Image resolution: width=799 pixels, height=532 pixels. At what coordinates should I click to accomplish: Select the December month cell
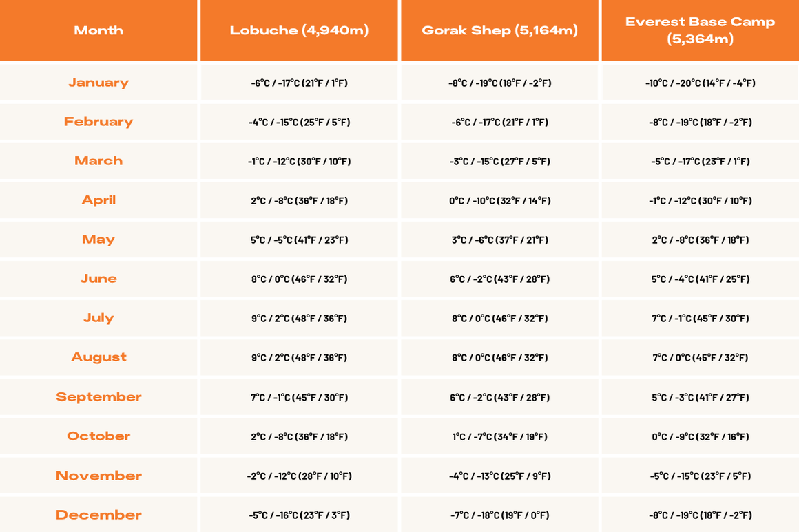point(98,515)
